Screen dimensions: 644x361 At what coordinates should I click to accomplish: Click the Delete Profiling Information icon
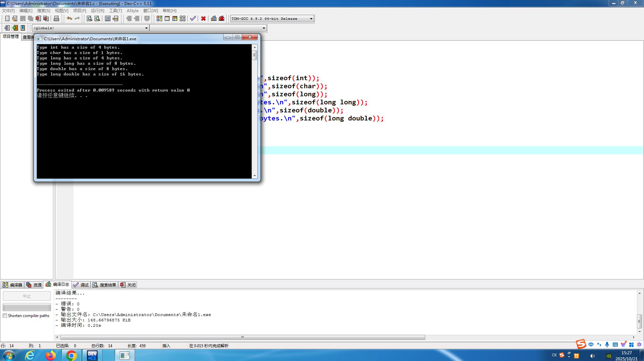[x=221, y=18]
